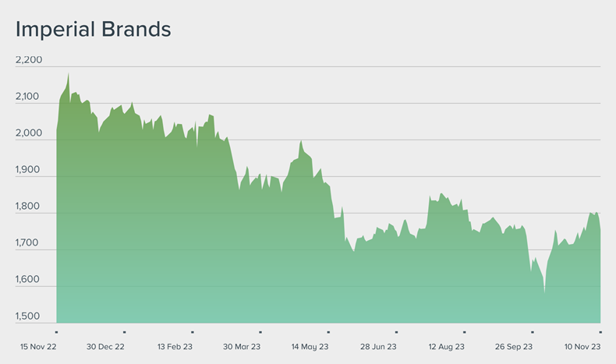Select the 30 Dec 22 date label
The width and height of the screenshot is (616, 364).
click(105, 347)
